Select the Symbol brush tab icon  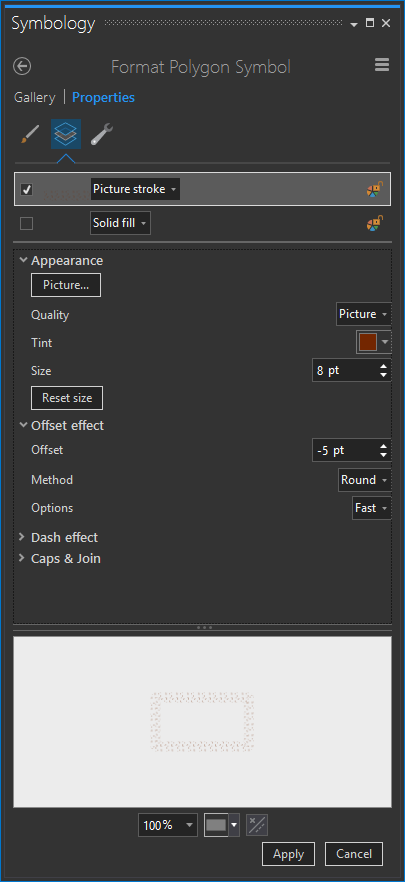pos(29,134)
